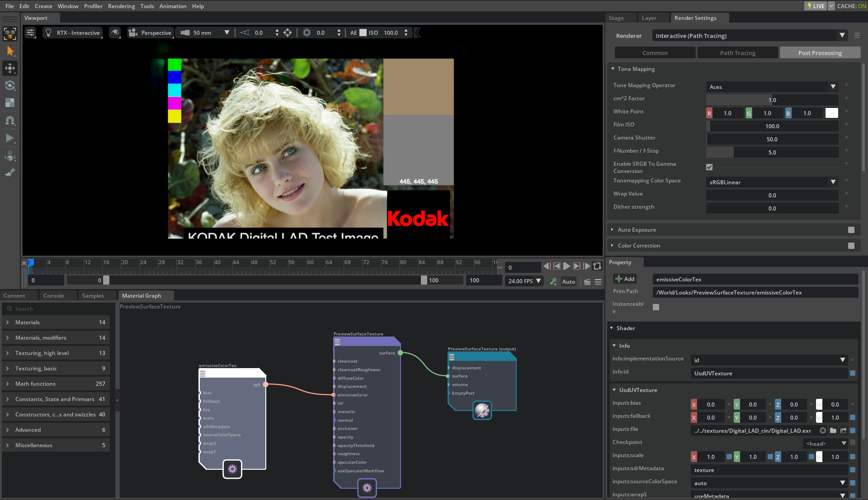Screen dimensions: 868x500
Task: Adjust the Film ISO slider value
Action: [773, 126]
